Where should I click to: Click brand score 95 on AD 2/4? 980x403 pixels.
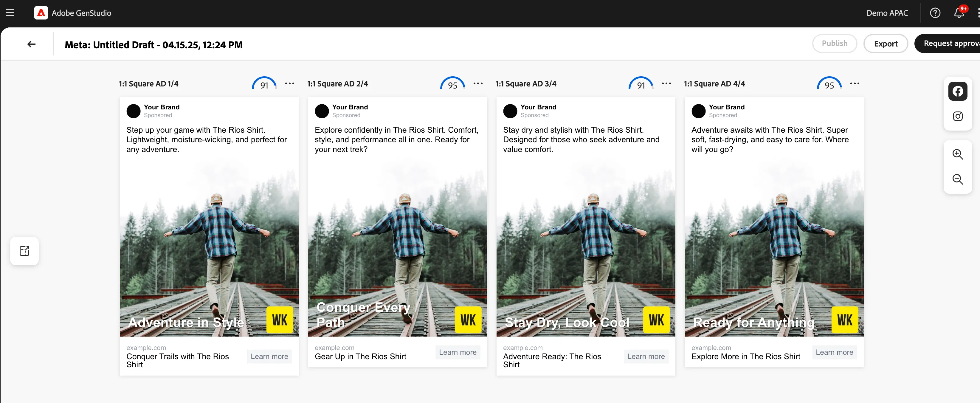[x=452, y=84]
